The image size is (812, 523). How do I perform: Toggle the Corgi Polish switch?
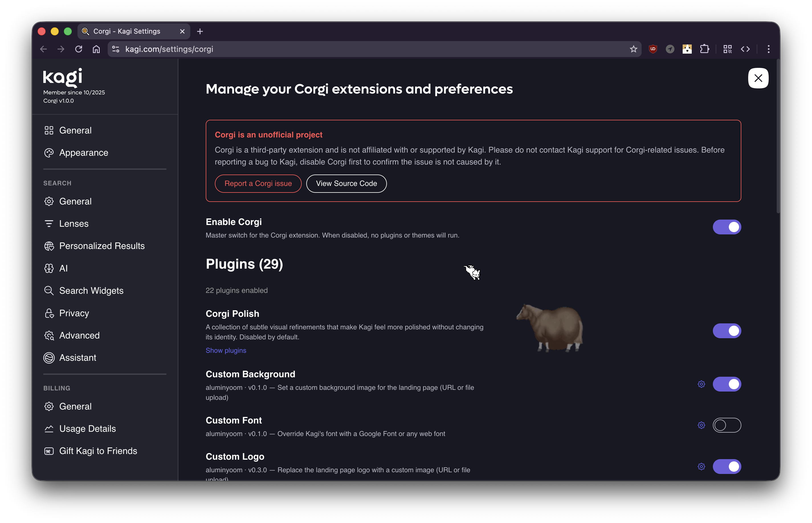727,331
